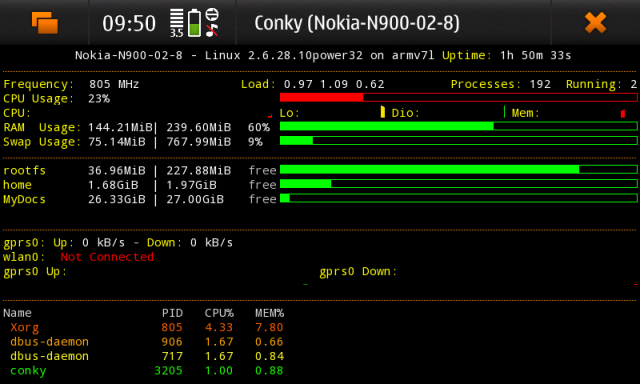Select the rootfs free space bar
Screen dimensions: 640x384
pos(458,169)
